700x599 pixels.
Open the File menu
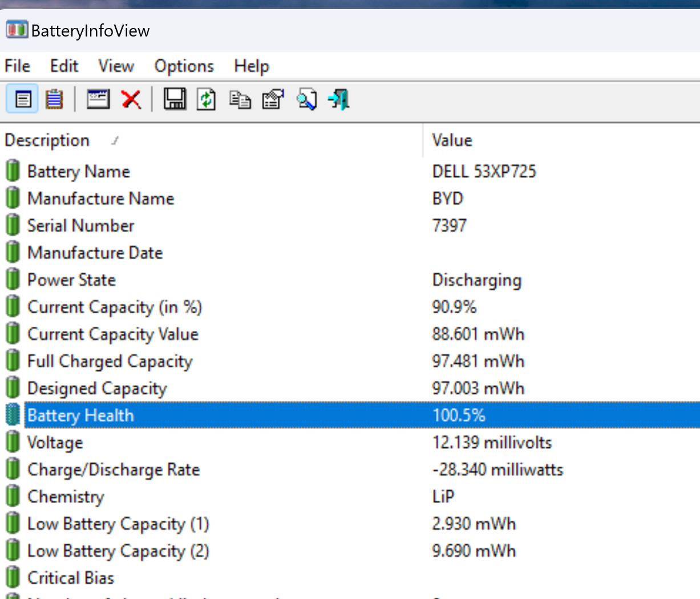pos(17,66)
